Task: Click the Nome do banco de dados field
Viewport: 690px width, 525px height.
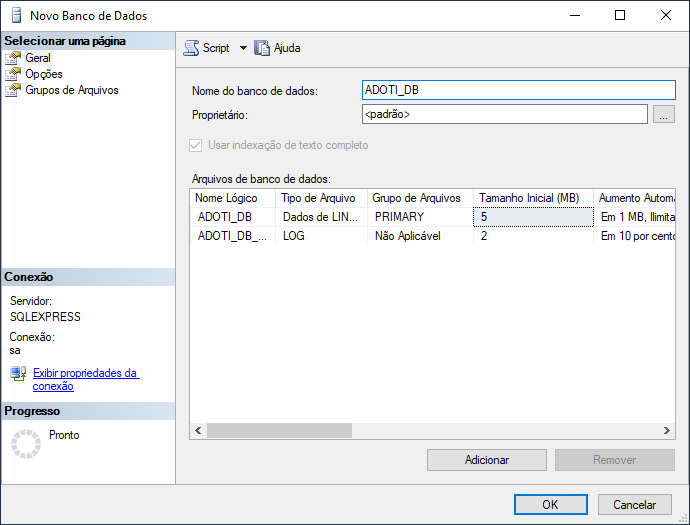Action: pos(519,90)
